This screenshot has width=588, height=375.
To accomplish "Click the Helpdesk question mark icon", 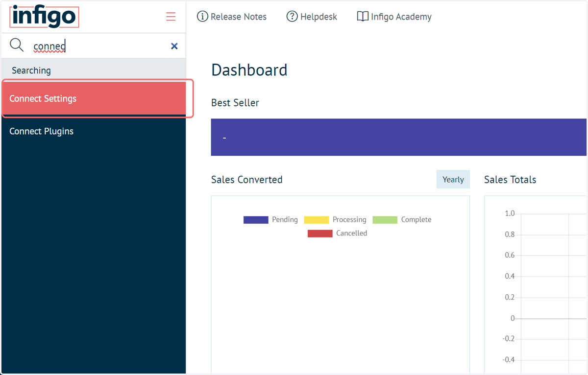I will (x=292, y=17).
